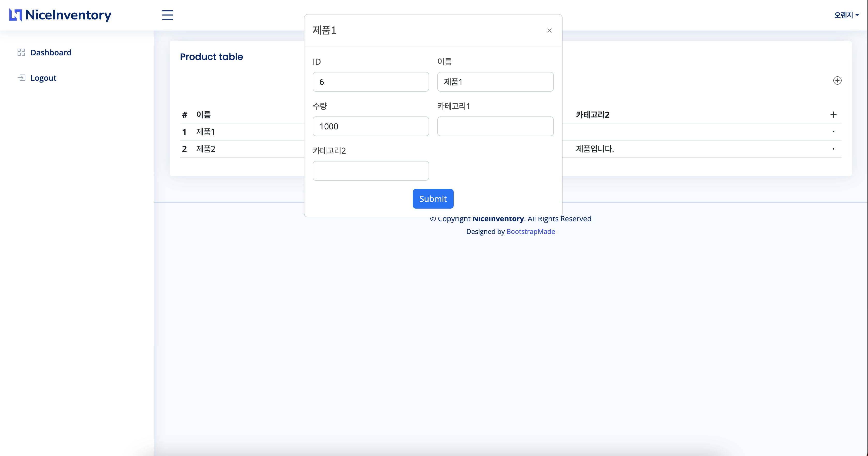Close the 제품1 modal dialog
Viewport: 868px width, 456px height.
pos(549,31)
